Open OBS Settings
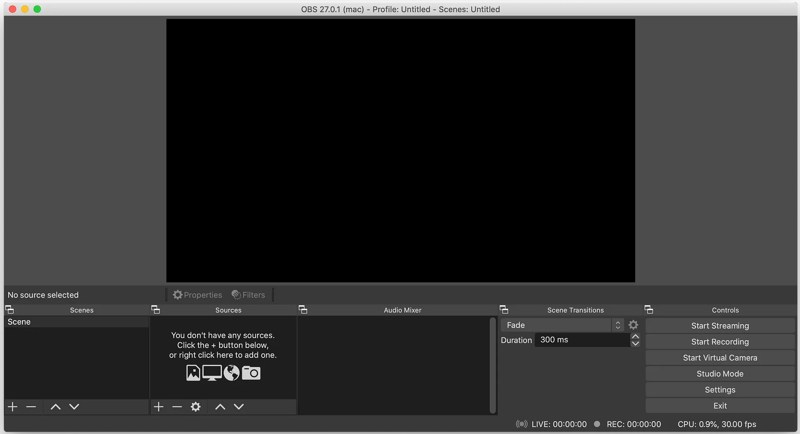This screenshot has width=800, height=434. [x=720, y=390]
